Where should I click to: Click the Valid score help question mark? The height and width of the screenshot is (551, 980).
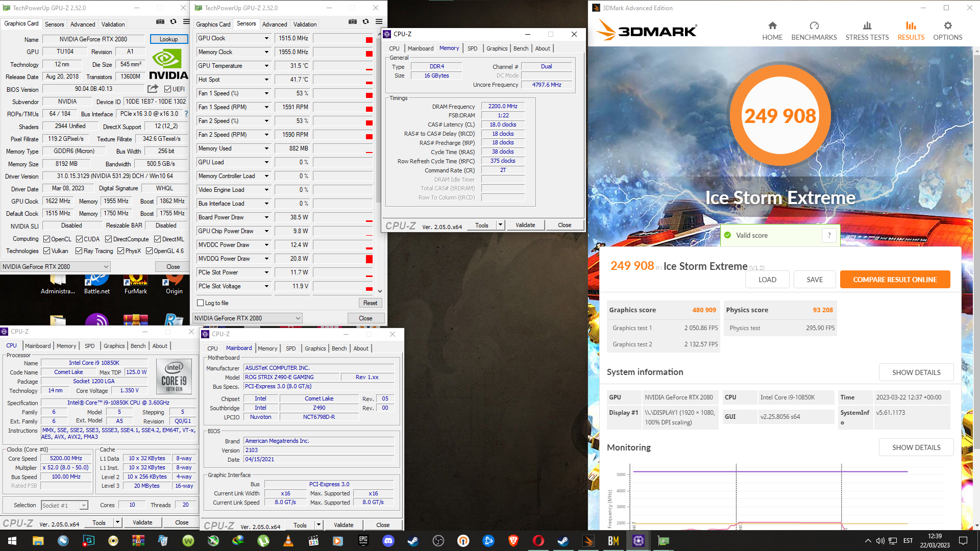829,235
